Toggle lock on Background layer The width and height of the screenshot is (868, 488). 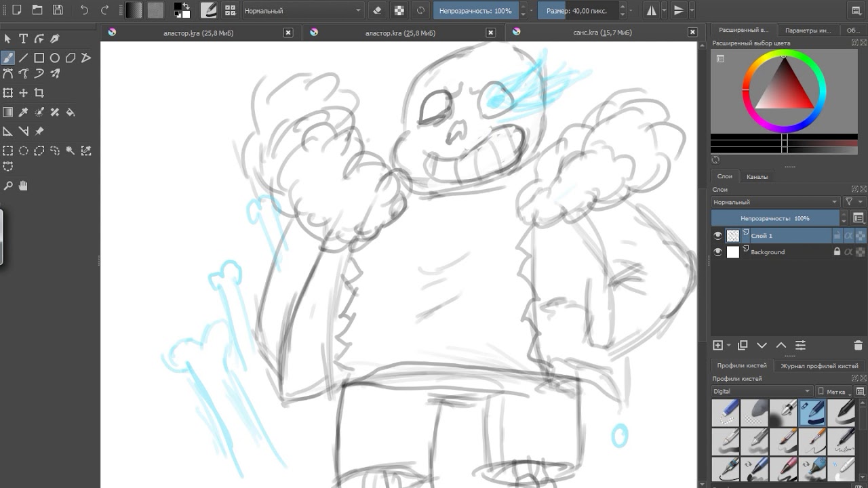[x=837, y=251]
